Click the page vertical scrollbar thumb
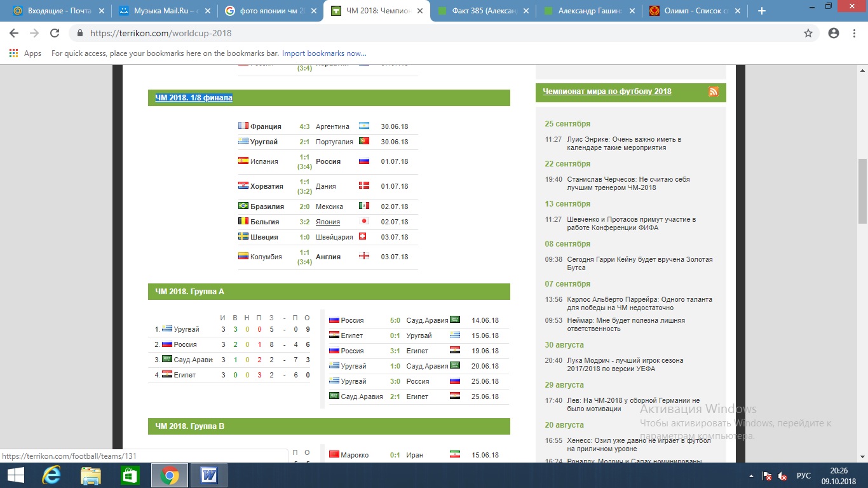 (x=862, y=191)
